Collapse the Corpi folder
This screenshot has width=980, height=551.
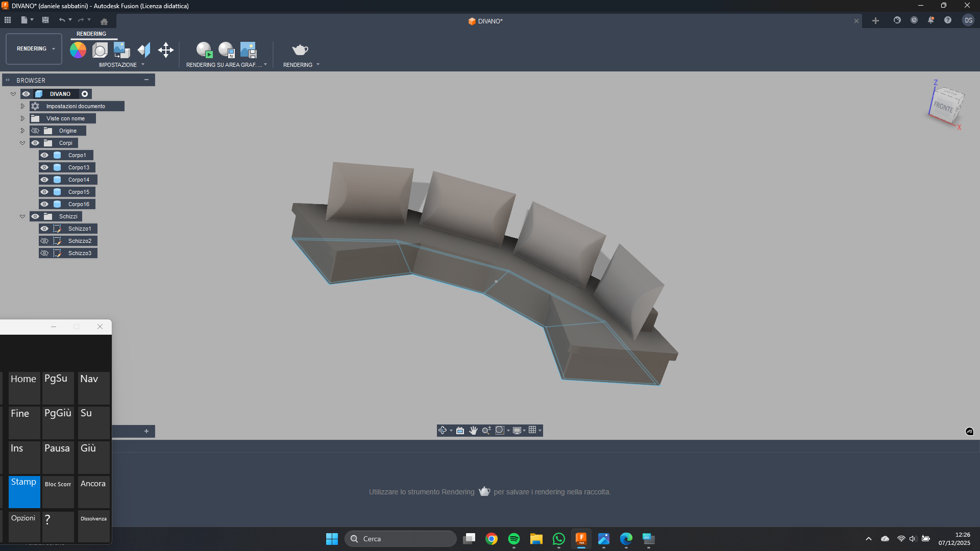point(22,143)
